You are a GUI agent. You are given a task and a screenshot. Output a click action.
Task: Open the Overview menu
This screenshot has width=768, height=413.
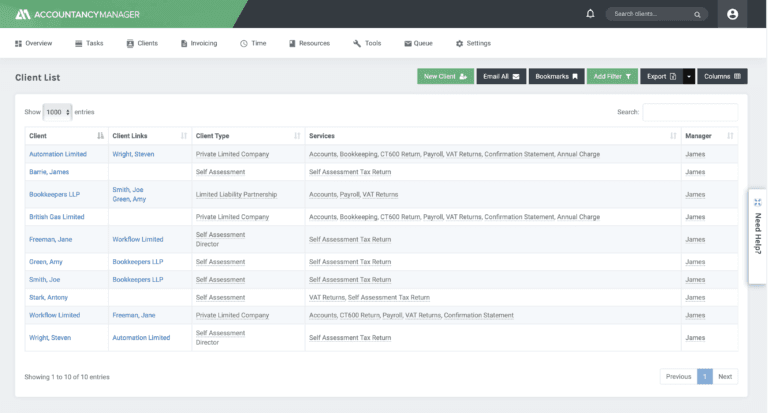tap(33, 43)
